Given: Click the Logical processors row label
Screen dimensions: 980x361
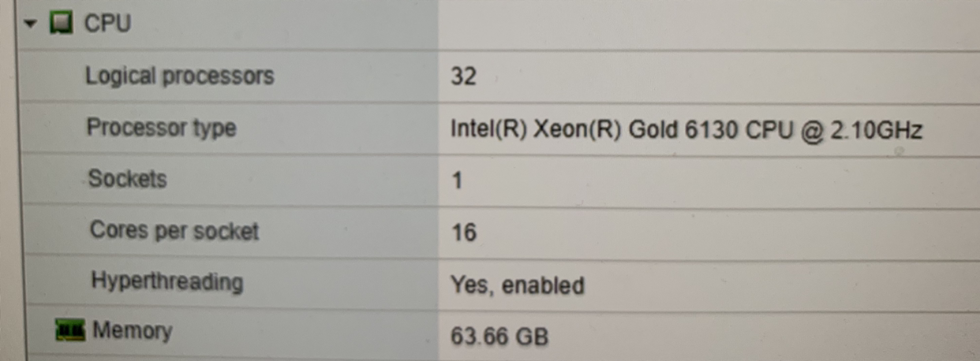Looking at the screenshot, I should coord(179,76).
